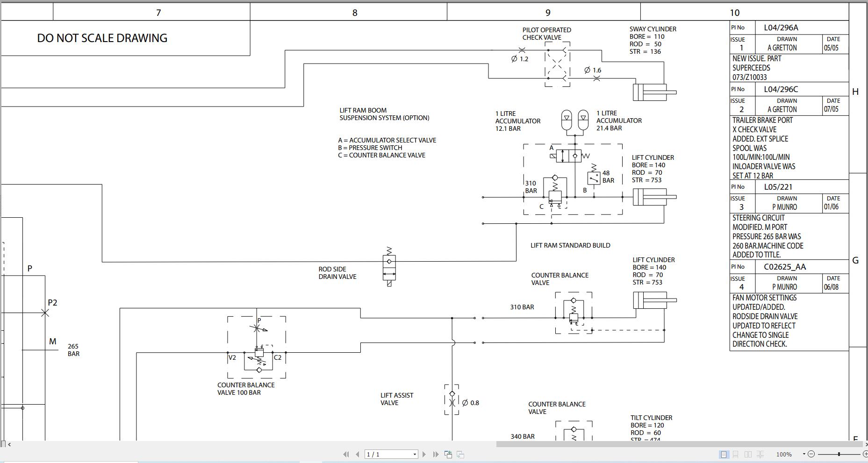Click the ROD SIDE DRAIN VALVE label
This screenshot has width=868, height=463.
[337, 273]
